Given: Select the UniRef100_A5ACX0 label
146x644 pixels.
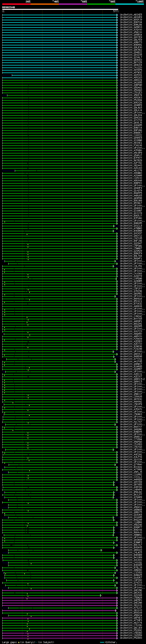Looking at the screenshot, I should click(x=131, y=32).
